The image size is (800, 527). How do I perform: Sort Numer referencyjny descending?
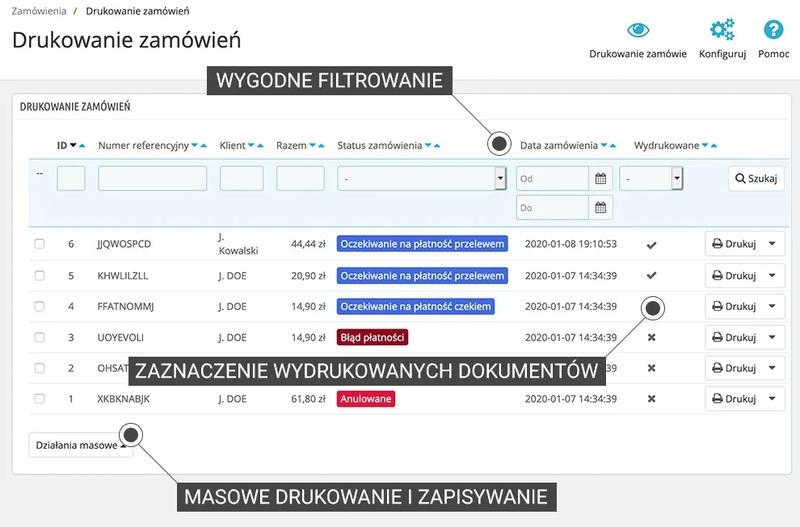point(194,145)
